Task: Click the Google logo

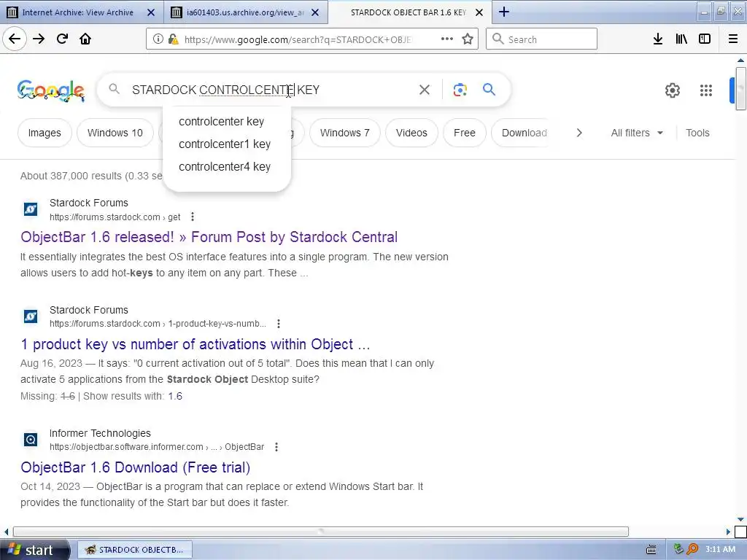Action: (51, 90)
